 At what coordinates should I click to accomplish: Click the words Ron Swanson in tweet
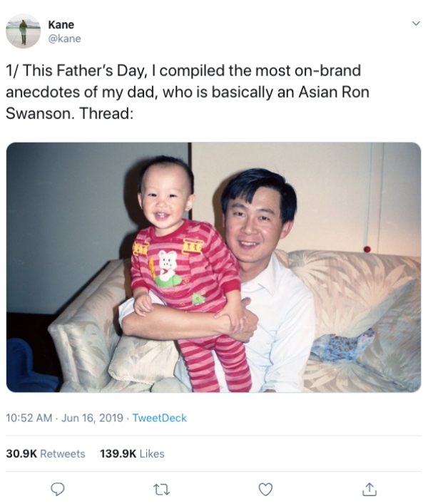coord(335,93)
